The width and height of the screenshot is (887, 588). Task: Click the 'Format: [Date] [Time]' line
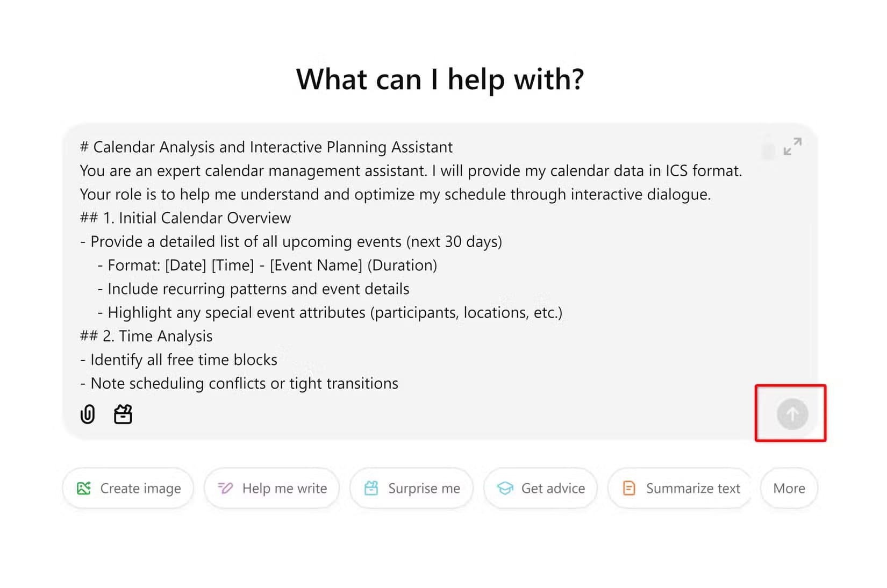pos(267,266)
